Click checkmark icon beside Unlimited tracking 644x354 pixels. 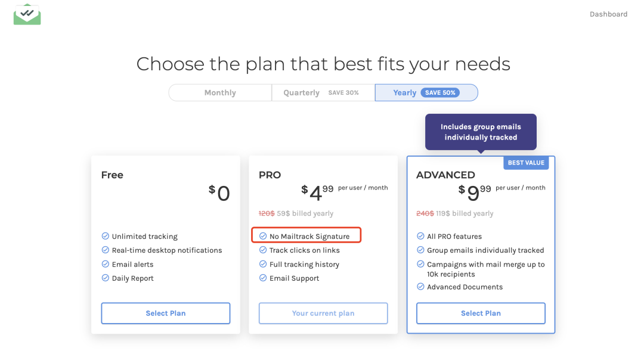[105, 236]
